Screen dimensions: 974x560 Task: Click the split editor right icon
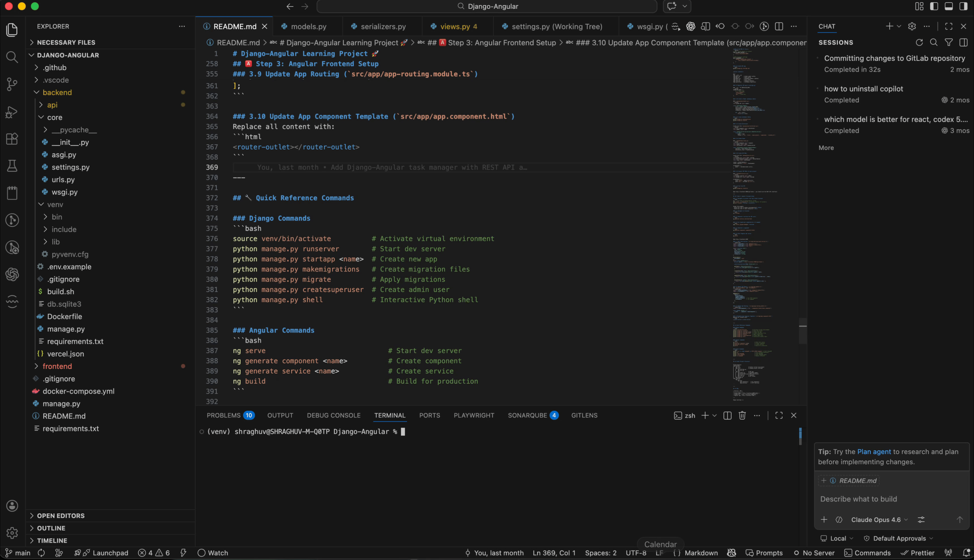click(779, 26)
